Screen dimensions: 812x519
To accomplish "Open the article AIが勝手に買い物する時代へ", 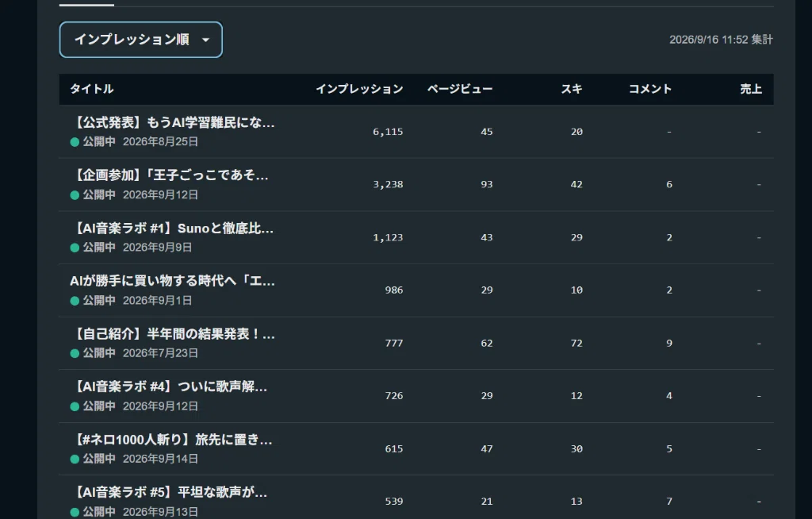I will pyautogui.click(x=172, y=281).
